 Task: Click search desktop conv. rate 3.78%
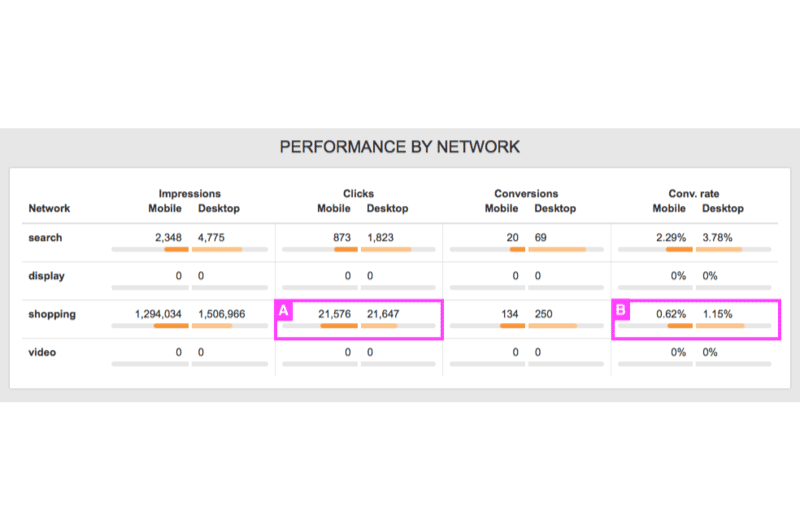pyautogui.click(x=717, y=238)
